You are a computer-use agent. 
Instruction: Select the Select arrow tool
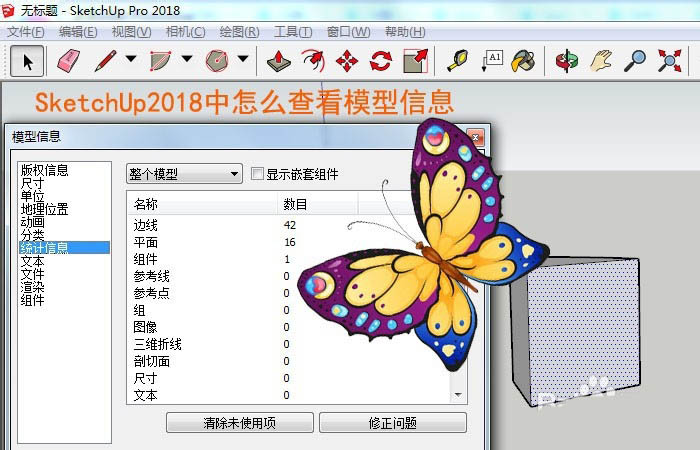[27, 61]
